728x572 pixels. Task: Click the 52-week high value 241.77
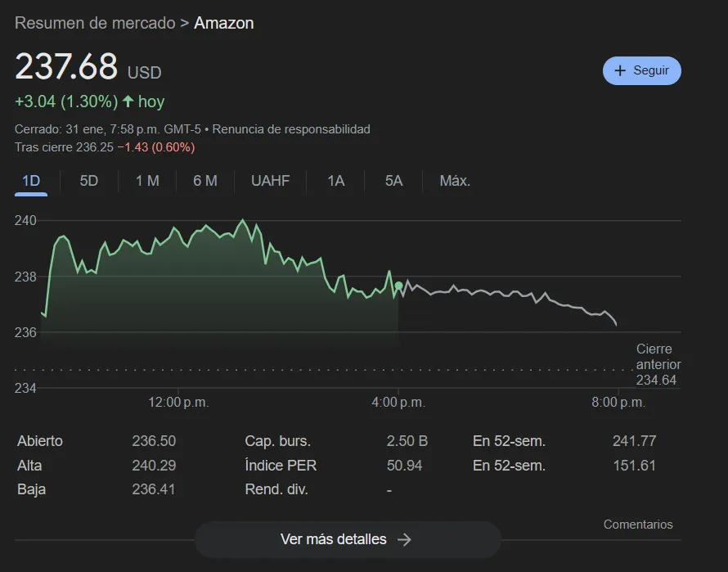(634, 441)
